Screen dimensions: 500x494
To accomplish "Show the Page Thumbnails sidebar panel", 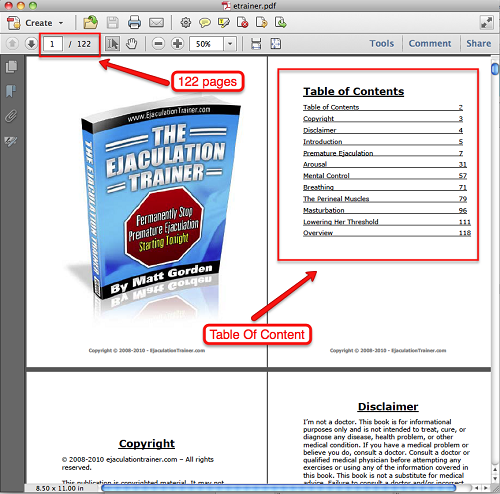I will coord(11,67).
